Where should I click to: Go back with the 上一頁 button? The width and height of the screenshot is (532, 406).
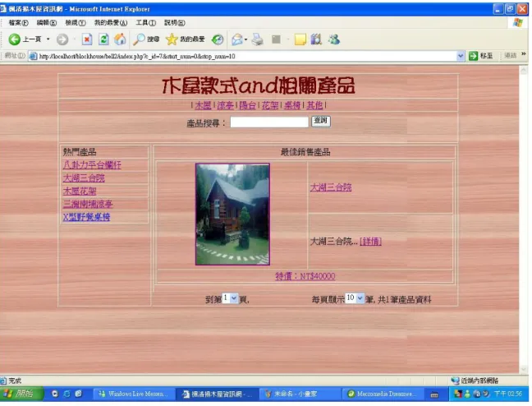[x=25, y=39]
